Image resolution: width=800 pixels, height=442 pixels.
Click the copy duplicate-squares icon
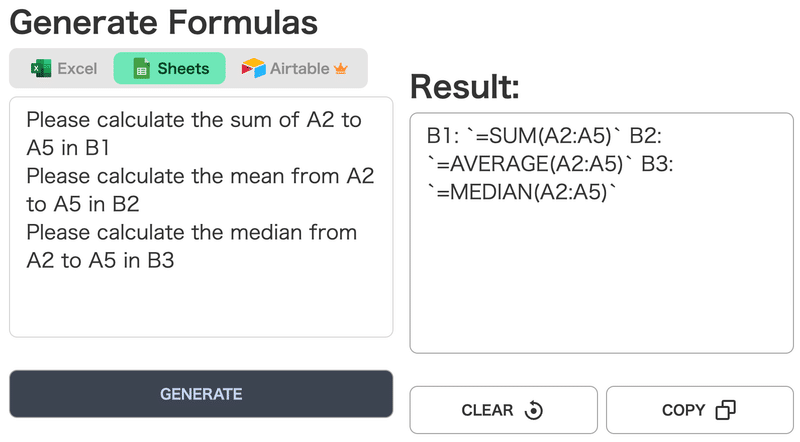tap(726, 409)
